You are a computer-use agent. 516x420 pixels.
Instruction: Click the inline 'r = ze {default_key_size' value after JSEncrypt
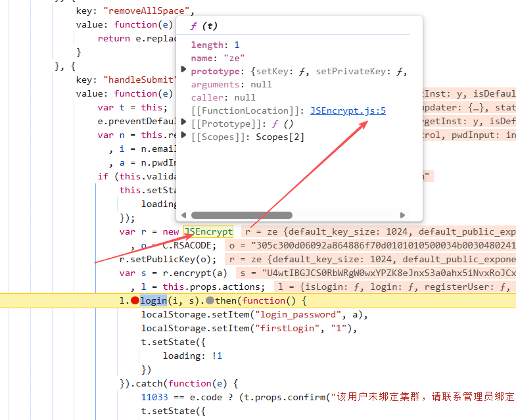pyautogui.click(x=379, y=232)
